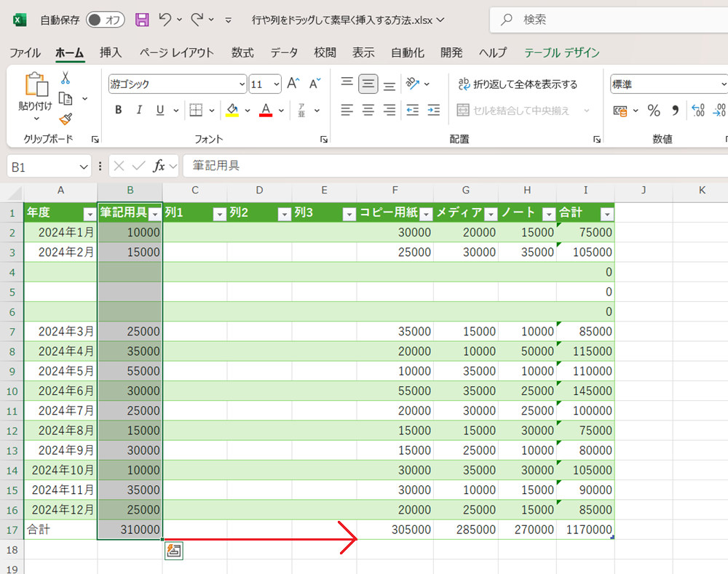Open the 配置 dialog launcher
The image size is (728, 574).
coord(597,139)
